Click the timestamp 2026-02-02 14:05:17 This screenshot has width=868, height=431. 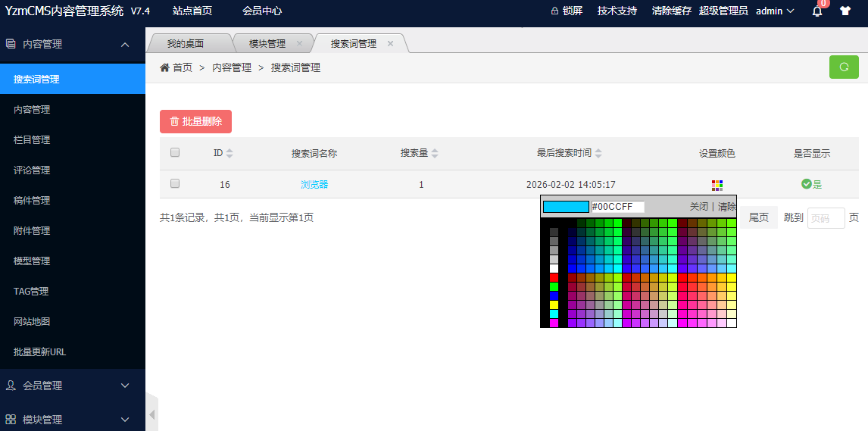tap(571, 185)
